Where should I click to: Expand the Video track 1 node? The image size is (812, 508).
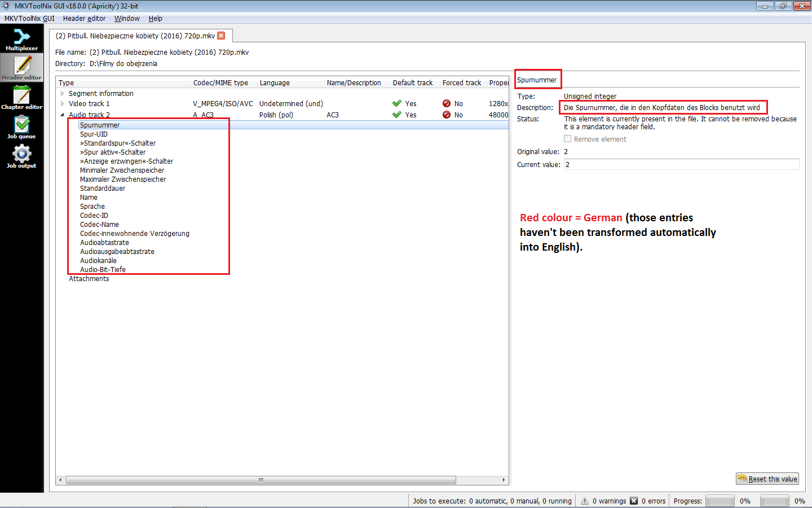tap(62, 104)
